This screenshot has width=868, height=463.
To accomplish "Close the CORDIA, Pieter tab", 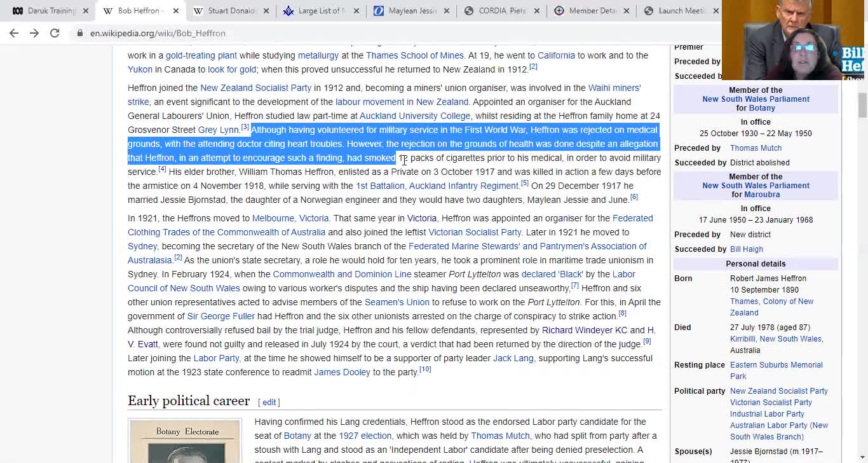I will click(537, 11).
